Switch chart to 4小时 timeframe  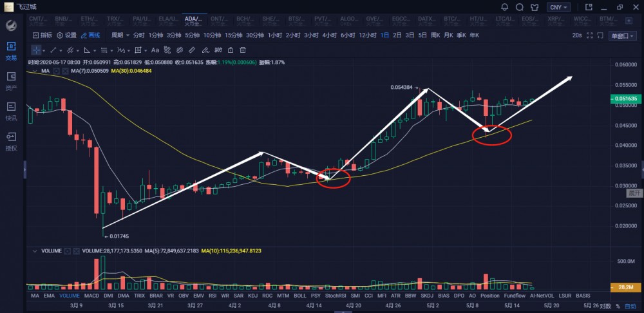pos(329,35)
